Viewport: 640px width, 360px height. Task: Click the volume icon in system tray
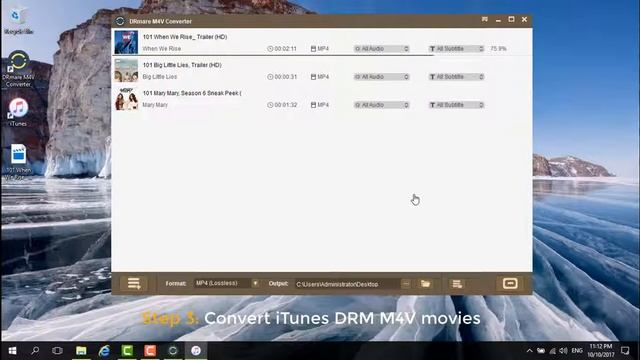pyautogui.click(x=563, y=351)
